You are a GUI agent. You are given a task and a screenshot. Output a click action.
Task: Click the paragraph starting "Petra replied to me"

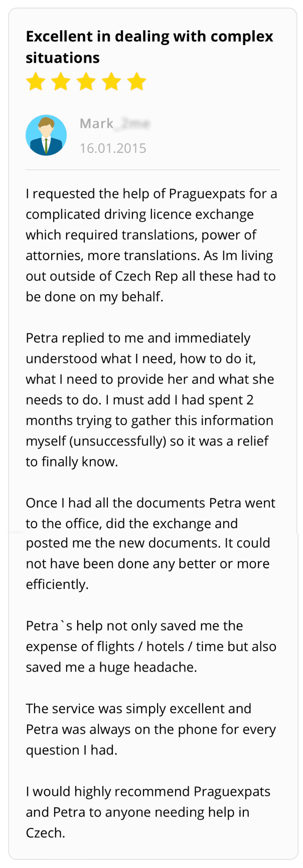[x=150, y=400]
